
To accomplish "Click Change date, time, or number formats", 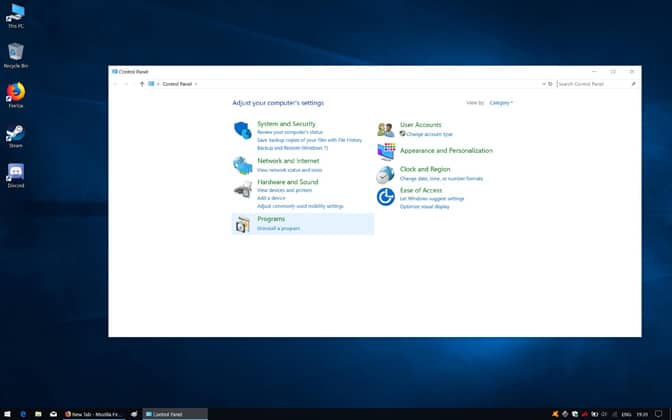I will point(441,179).
